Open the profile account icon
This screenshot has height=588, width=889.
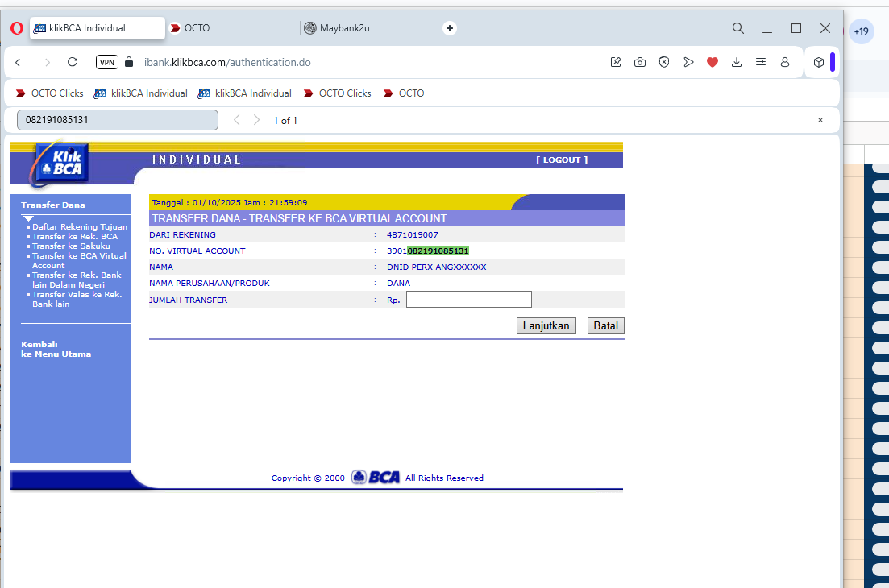pyautogui.click(x=785, y=62)
